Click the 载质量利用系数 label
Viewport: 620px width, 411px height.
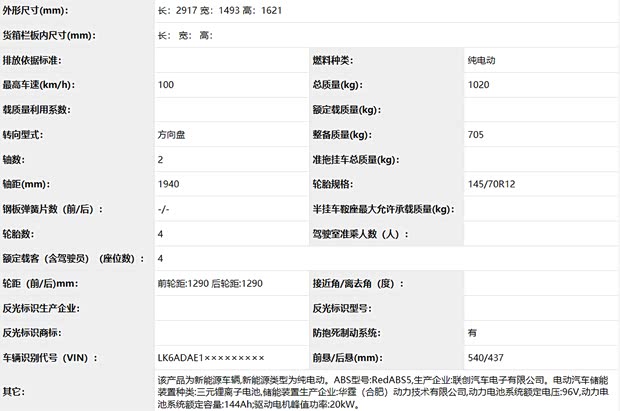point(36,110)
